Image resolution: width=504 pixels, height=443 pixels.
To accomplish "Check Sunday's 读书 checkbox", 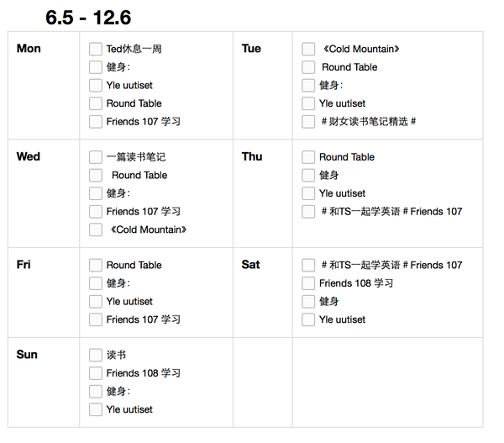I will pyautogui.click(x=96, y=356).
